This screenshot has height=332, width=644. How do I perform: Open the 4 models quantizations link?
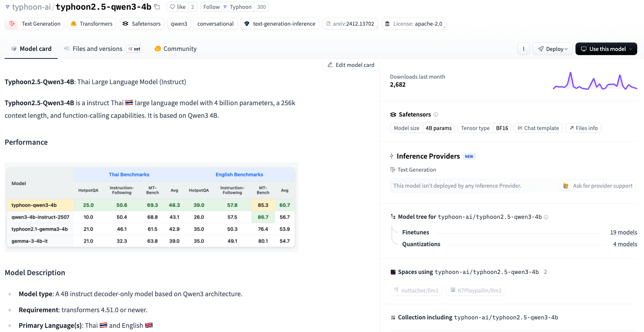(x=625, y=244)
